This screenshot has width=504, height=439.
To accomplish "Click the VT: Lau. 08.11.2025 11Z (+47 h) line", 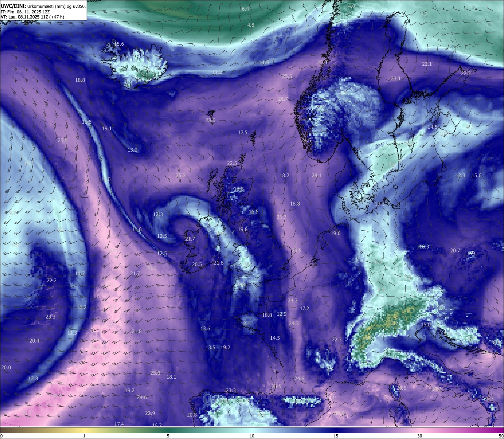I will pos(33,17).
